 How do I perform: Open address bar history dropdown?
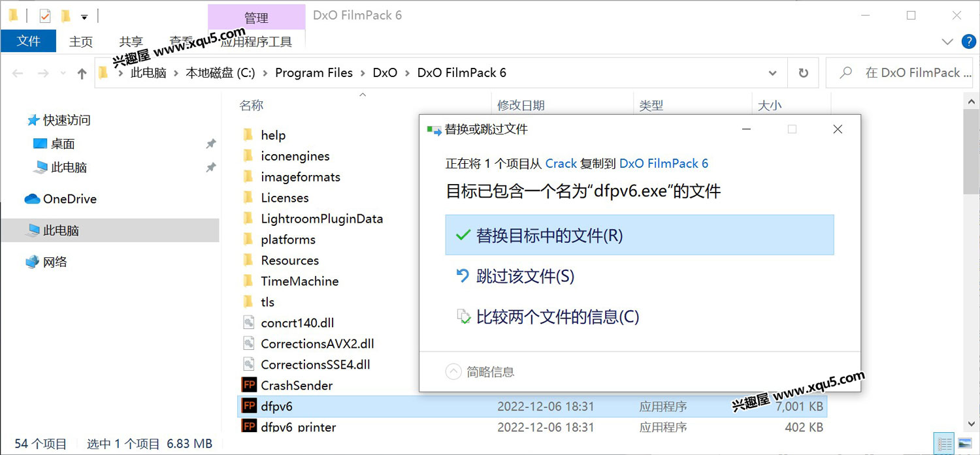(773, 73)
